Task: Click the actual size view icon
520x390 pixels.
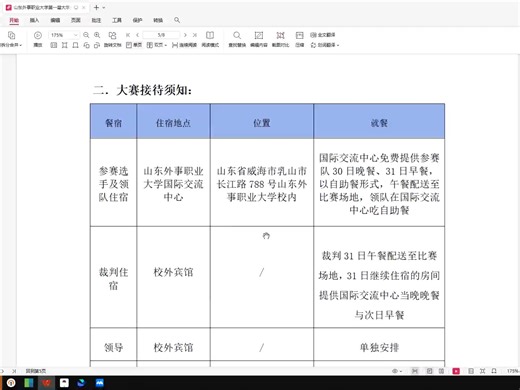Action: pyautogui.click(x=54, y=45)
